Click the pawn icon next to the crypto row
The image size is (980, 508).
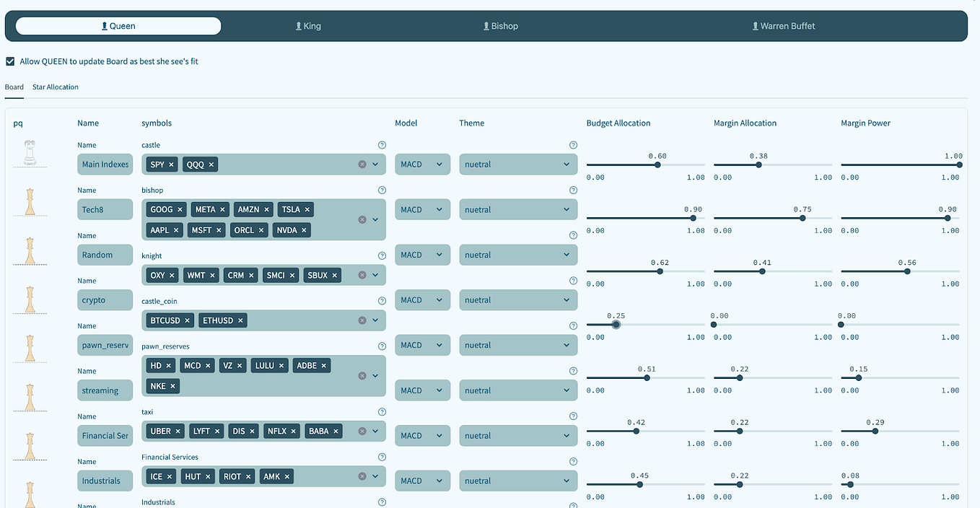29,299
